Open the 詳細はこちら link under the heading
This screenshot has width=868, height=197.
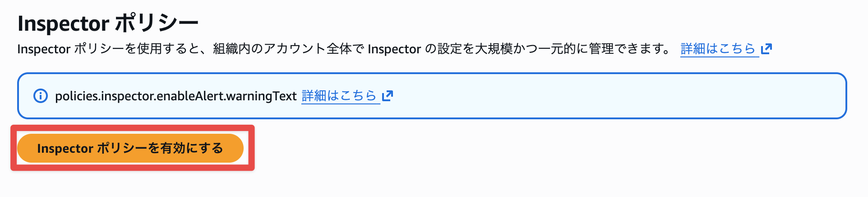pyautogui.click(x=718, y=49)
